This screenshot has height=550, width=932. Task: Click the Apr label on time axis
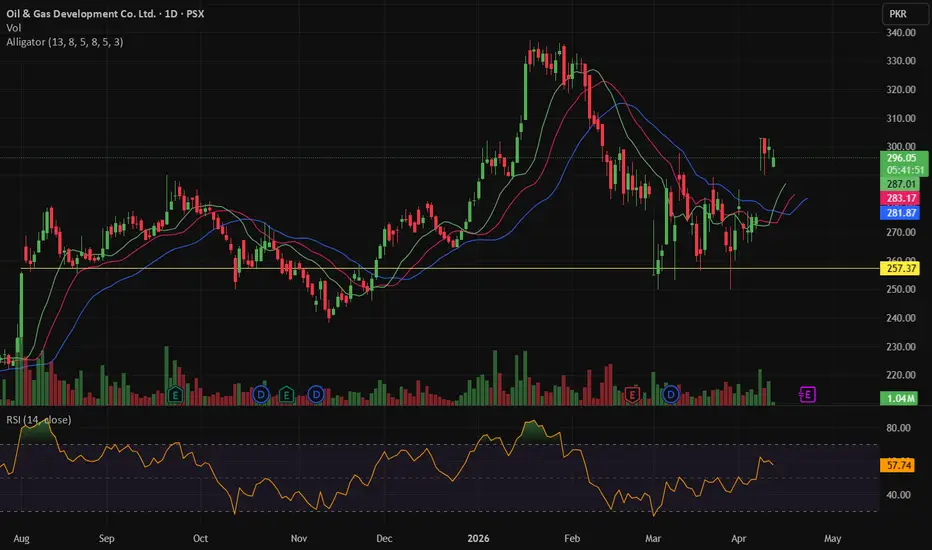(x=738, y=539)
